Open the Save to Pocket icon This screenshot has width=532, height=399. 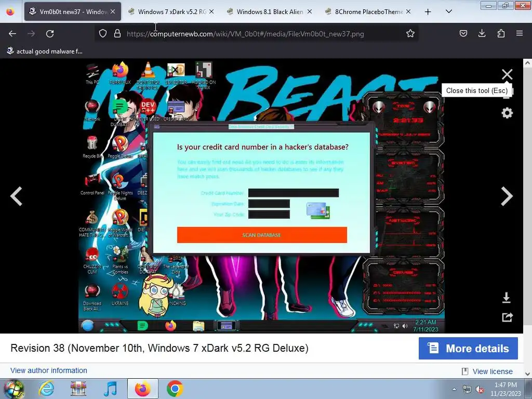(x=463, y=33)
